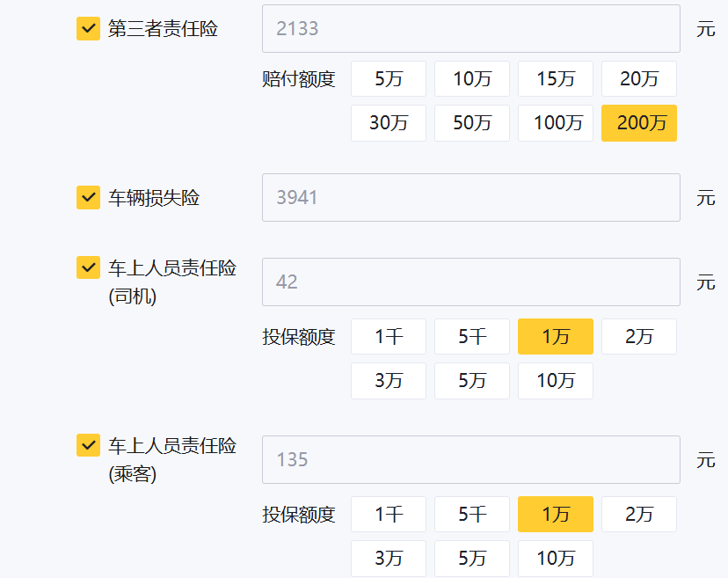Choose 10万 for 第三者责任险 赔付额度

click(x=471, y=79)
